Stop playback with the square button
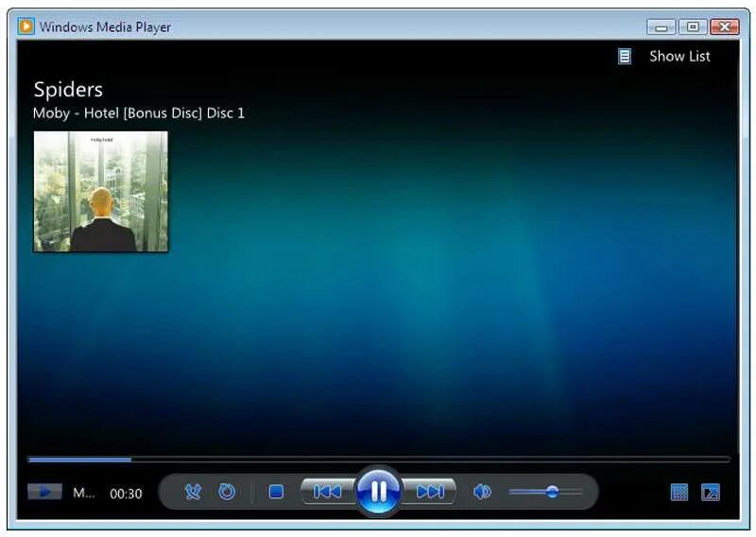756x537 pixels. [276, 492]
